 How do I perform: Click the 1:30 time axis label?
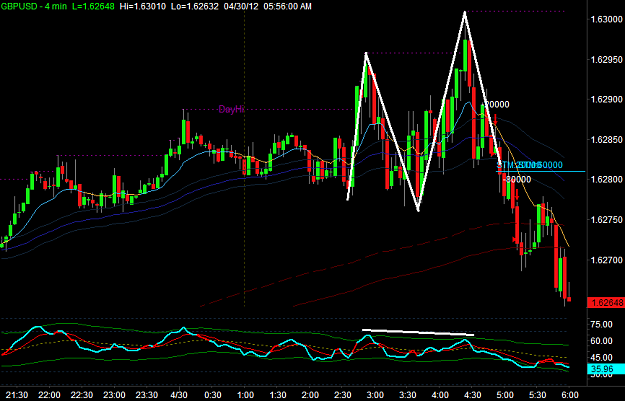pos(278,395)
